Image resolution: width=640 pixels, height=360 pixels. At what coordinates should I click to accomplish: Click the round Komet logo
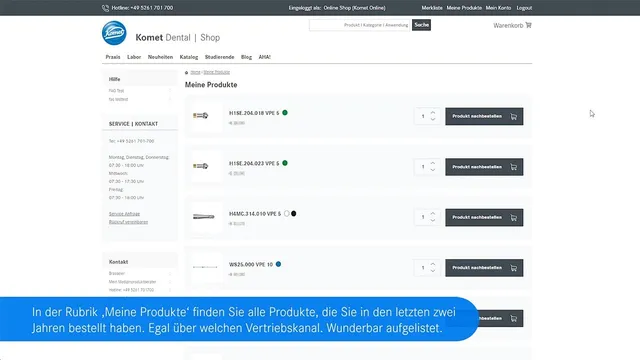[x=114, y=33]
